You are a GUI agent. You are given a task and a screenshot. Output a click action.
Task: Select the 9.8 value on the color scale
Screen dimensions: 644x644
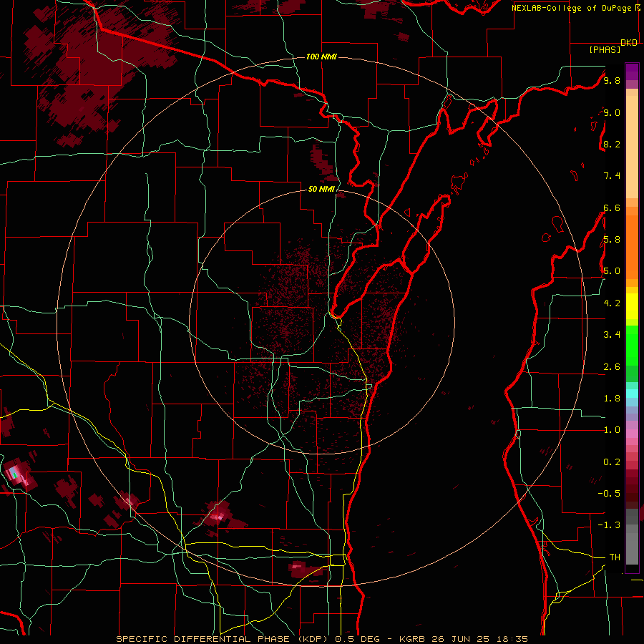click(612, 80)
